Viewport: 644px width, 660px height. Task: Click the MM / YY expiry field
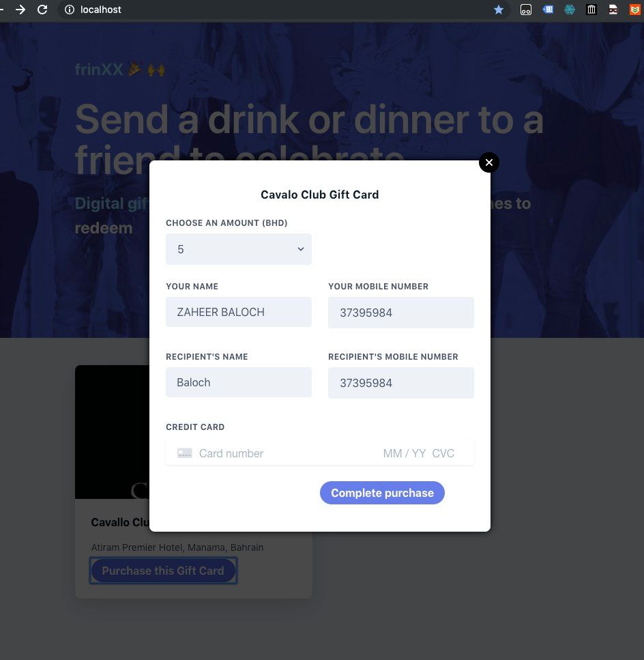pos(405,453)
